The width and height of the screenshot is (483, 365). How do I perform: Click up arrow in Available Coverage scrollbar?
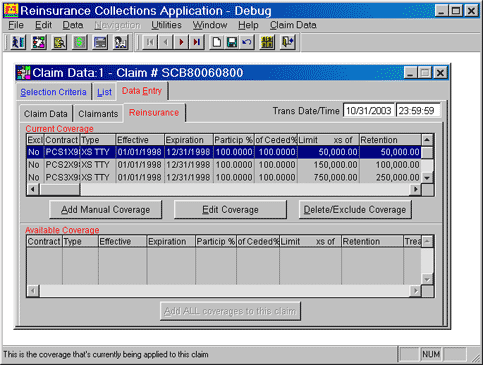[427, 241]
